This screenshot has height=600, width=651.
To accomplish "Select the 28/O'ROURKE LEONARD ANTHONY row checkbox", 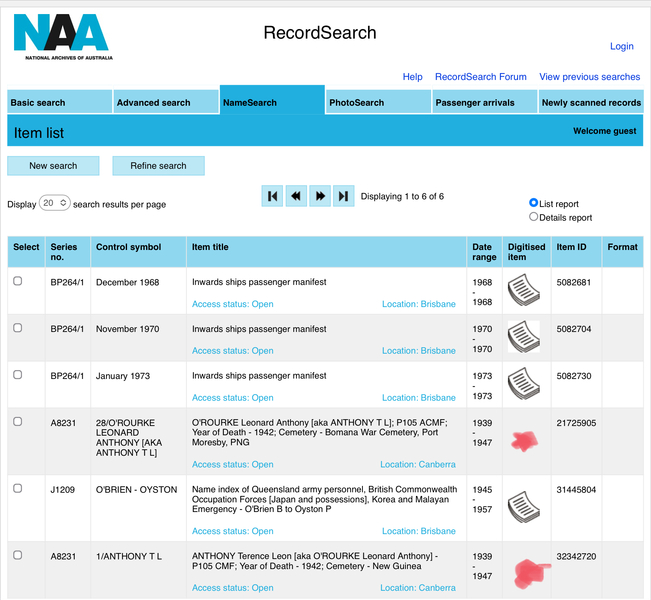I will point(17,422).
